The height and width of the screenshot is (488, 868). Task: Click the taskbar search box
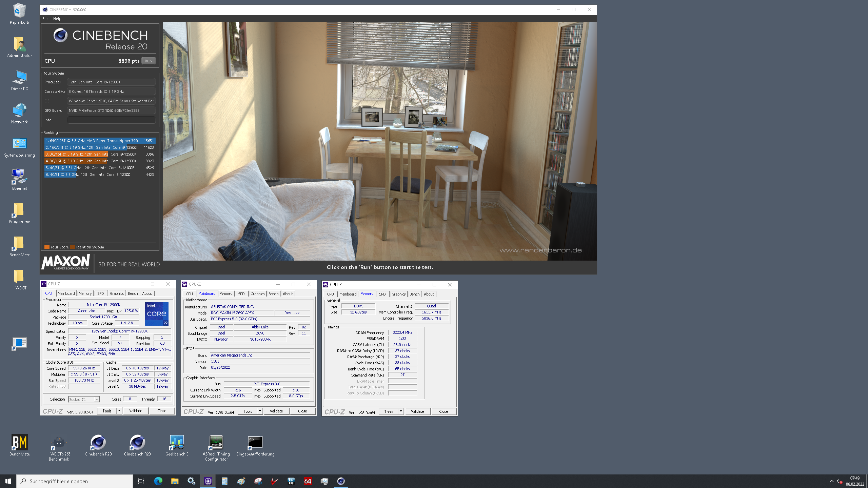(x=75, y=481)
